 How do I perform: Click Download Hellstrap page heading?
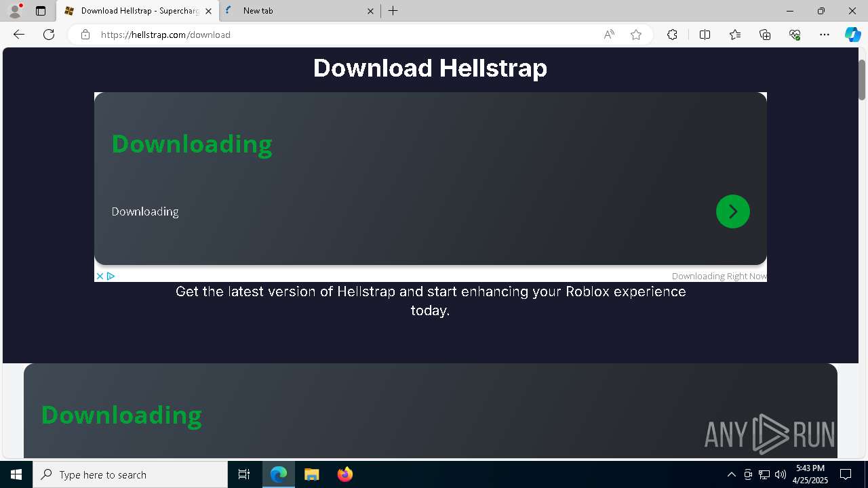(430, 68)
